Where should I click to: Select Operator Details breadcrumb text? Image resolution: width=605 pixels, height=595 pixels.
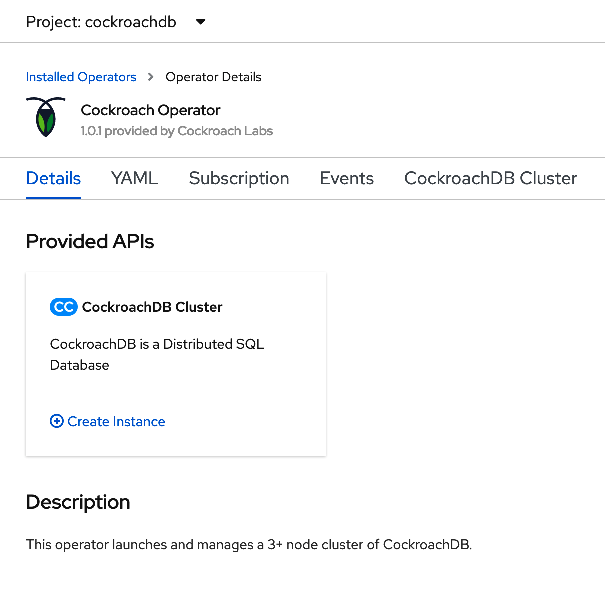coord(213,77)
